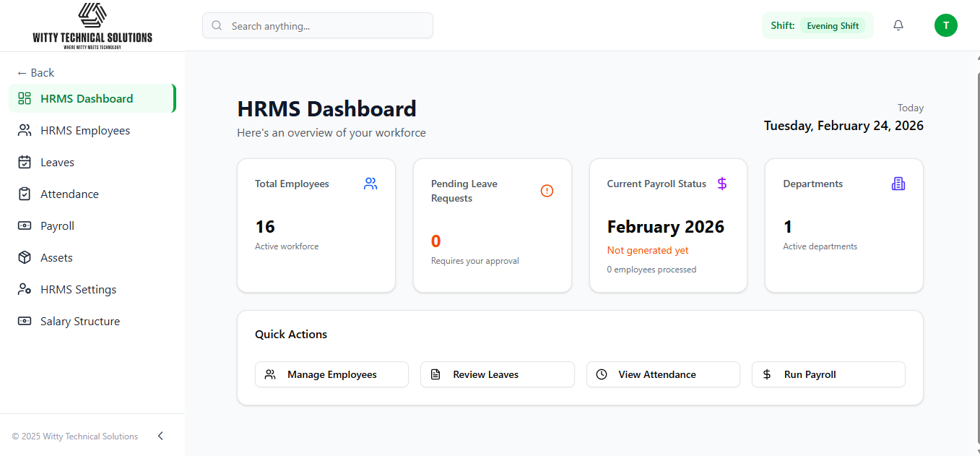The image size is (980, 456).
Task: Open the Evening Shift selector
Action: (833, 25)
